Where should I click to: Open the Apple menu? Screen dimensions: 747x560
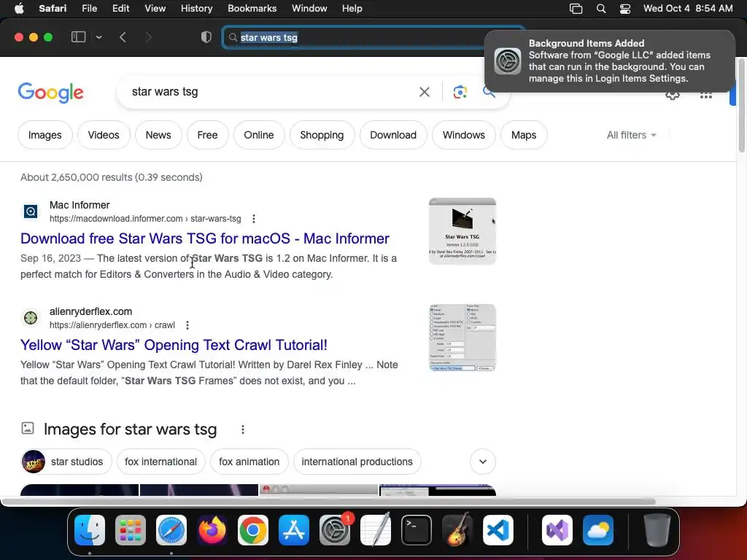point(19,9)
